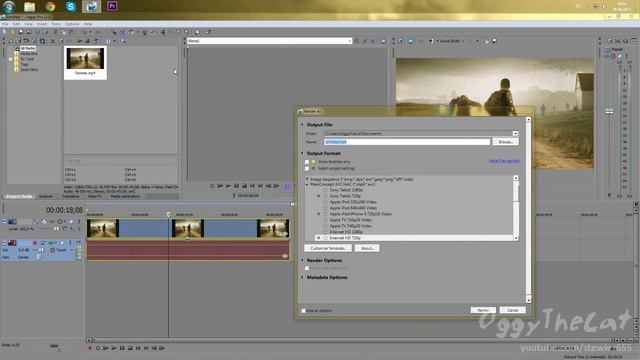Open Chrome from the taskbar
Screen dimensions: 640x360
pos(50,7)
